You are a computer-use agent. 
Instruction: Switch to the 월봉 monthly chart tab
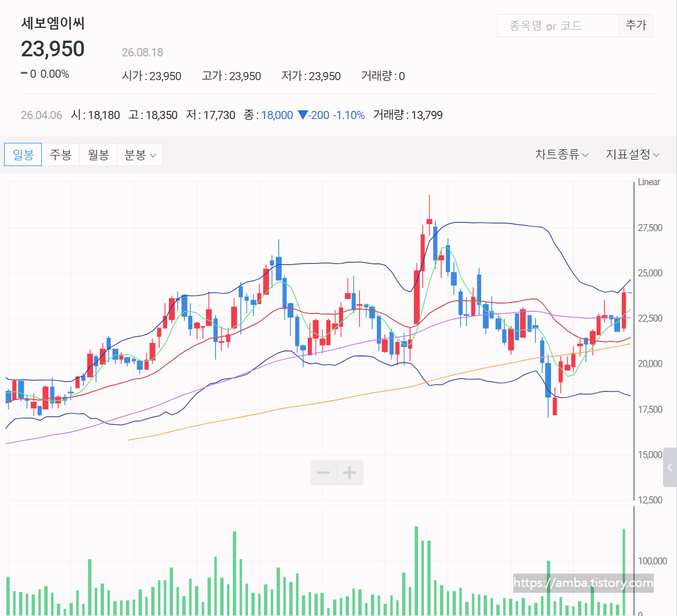(x=98, y=154)
